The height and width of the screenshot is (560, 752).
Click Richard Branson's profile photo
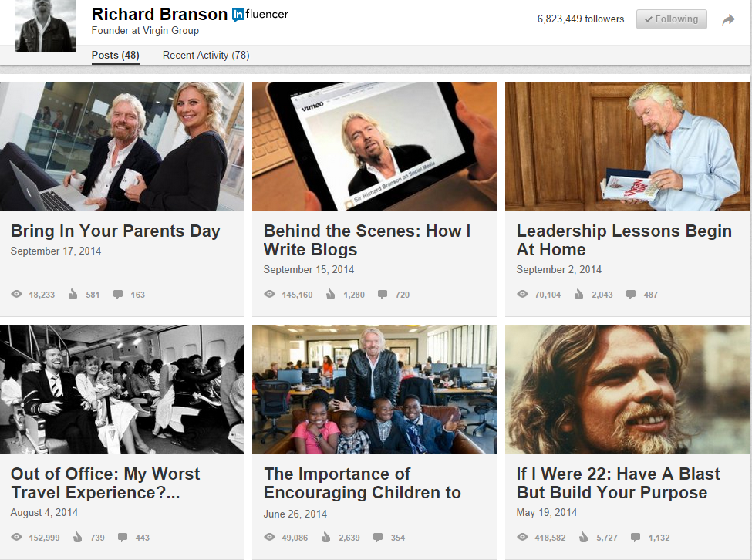pos(46,25)
